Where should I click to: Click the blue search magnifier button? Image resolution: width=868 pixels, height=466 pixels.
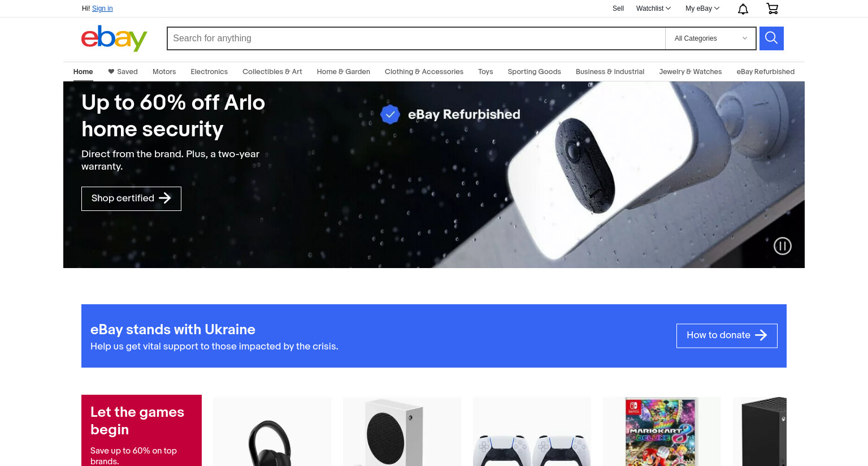[771, 38]
